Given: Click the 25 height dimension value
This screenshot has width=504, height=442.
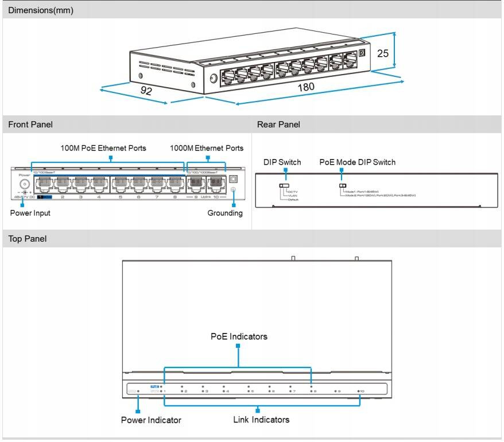Looking at the screenshot, I should coord(383,53).
